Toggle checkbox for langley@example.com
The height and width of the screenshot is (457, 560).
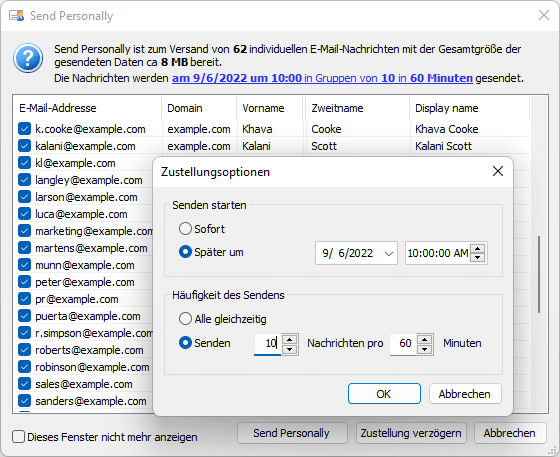(24, 180)
